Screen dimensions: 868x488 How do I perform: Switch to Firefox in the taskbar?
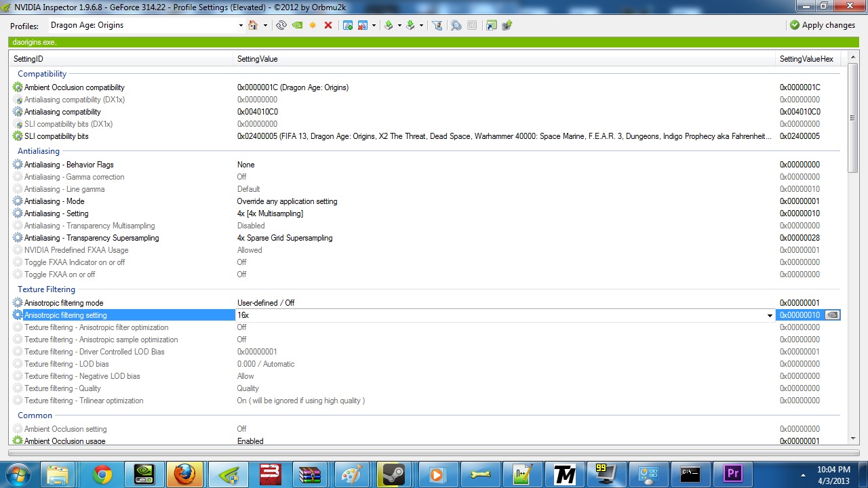pyautogui.click(x=184, y=474)
